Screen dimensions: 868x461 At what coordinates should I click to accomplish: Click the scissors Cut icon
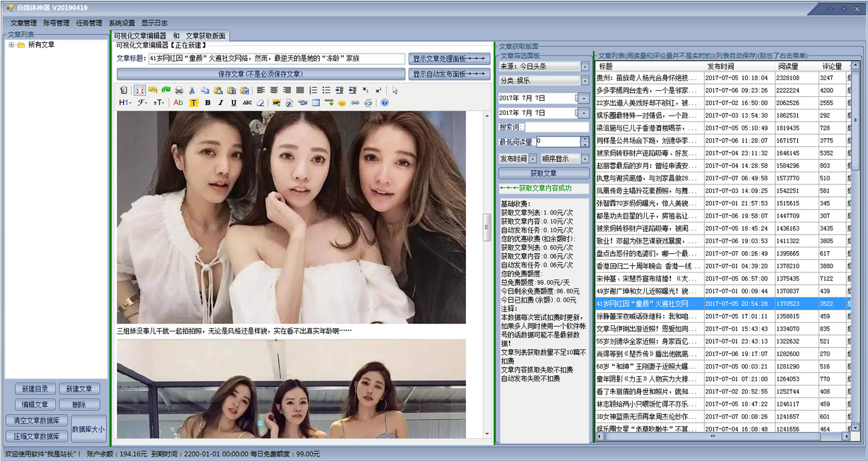(192, 90)
